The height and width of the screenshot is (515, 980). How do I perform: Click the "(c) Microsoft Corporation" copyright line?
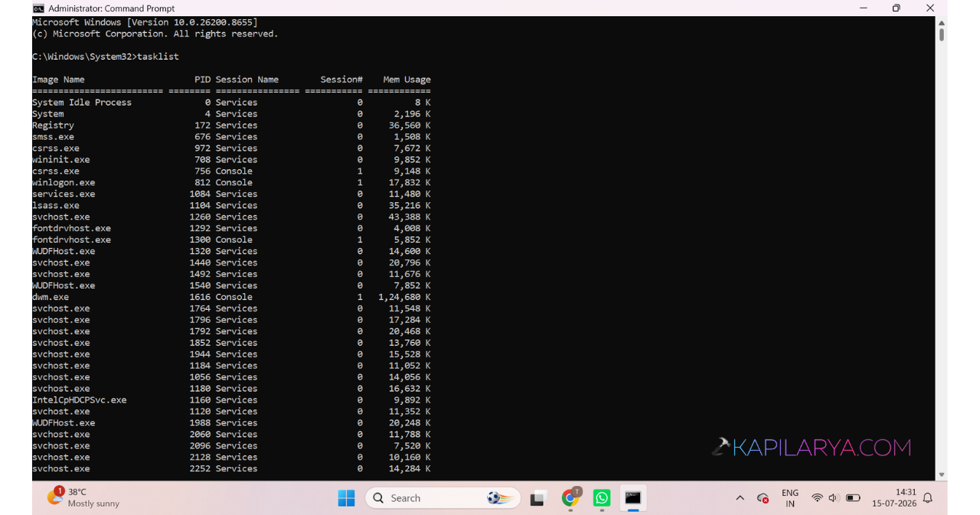(x=155, y=34)
